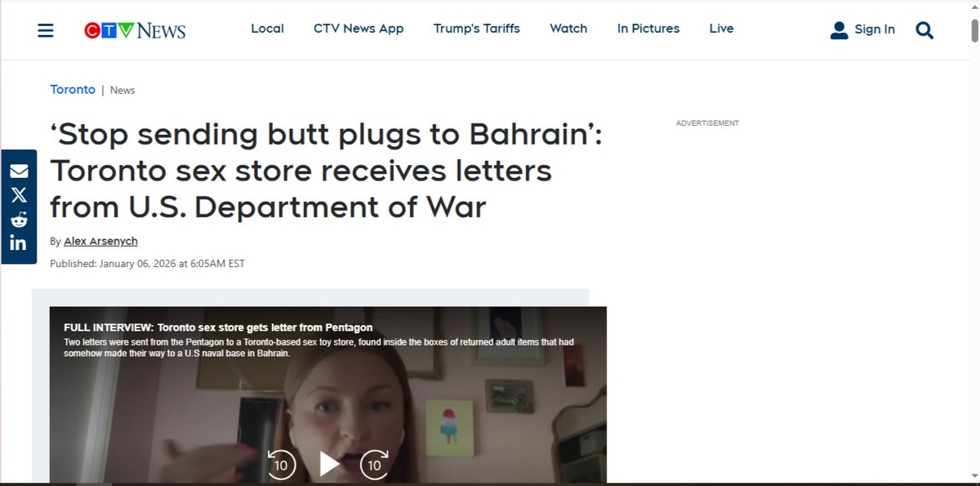Viewport: 980px width, 486px height.
Task: Share article on Reddit icon
Action: point(19,219)
